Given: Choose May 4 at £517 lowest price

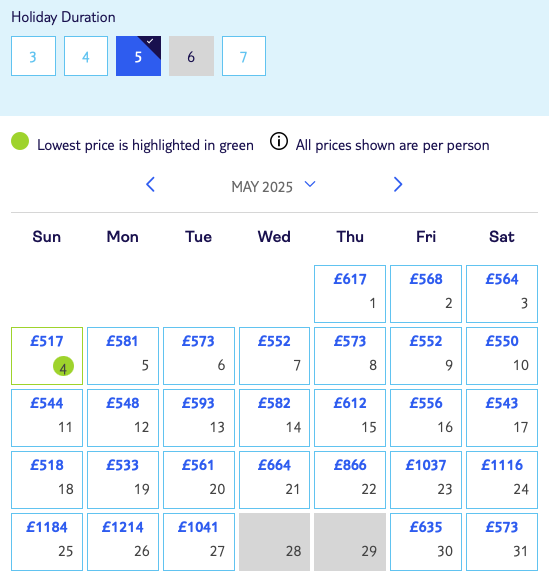Looking at the screenshot, I should pos(47,356).
